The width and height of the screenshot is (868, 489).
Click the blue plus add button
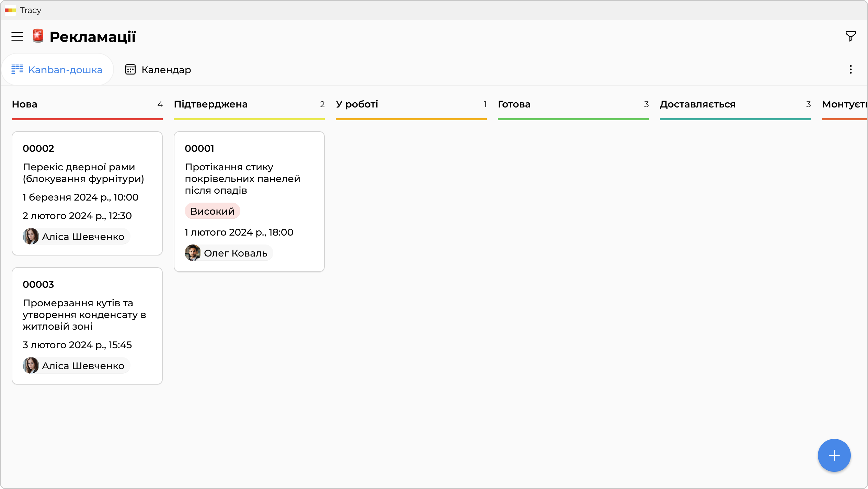coord(834,455)
